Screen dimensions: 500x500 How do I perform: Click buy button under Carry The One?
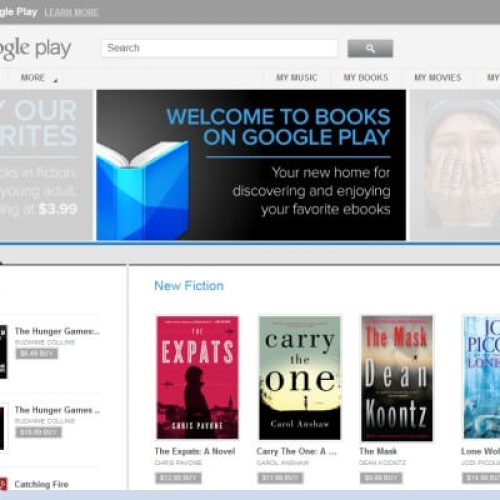coord(280,478)
